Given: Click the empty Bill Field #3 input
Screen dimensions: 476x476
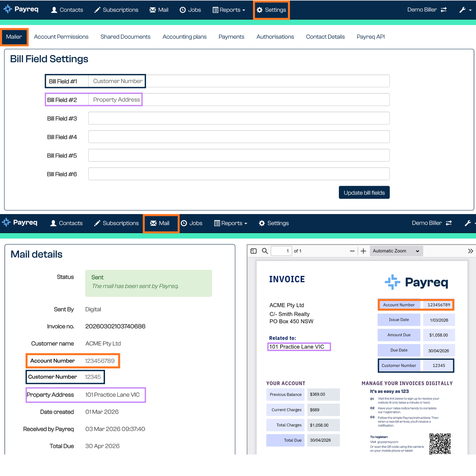Looking at the screenshot, I should (239, 118).
